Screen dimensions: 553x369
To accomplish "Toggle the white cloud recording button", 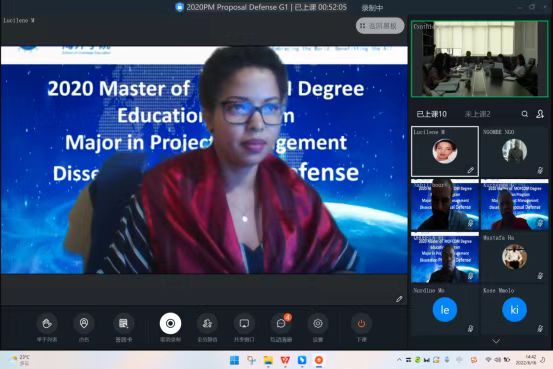I will pyautogui.click(x=170, y=323).
